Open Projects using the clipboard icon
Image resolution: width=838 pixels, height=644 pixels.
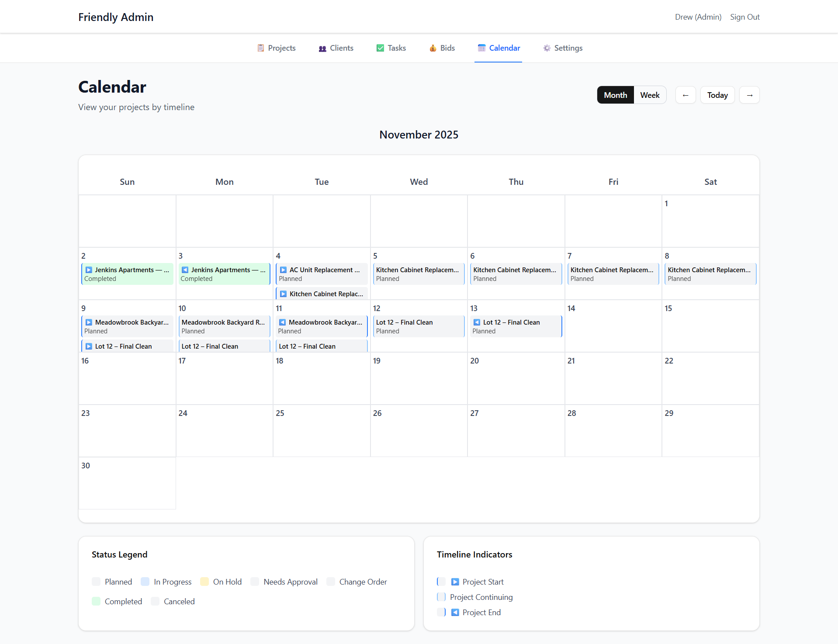(261, 48)
